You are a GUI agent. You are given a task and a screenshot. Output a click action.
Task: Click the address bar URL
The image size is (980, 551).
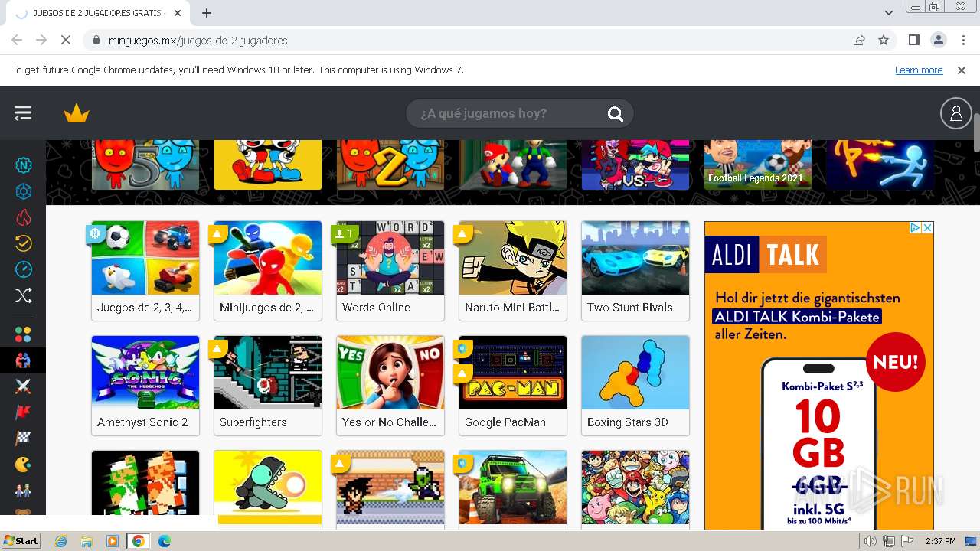198,40
